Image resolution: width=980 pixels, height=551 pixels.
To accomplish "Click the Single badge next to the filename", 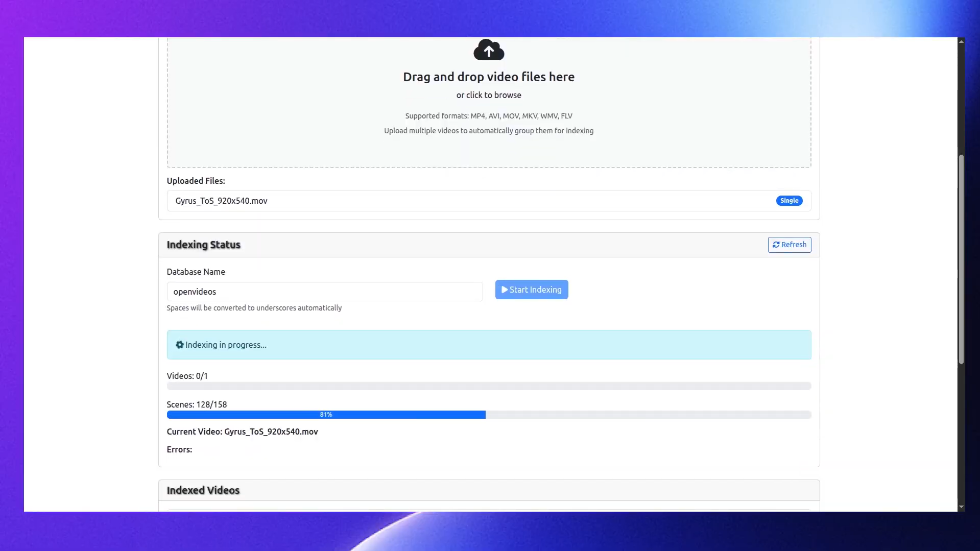I will [788, 200].
